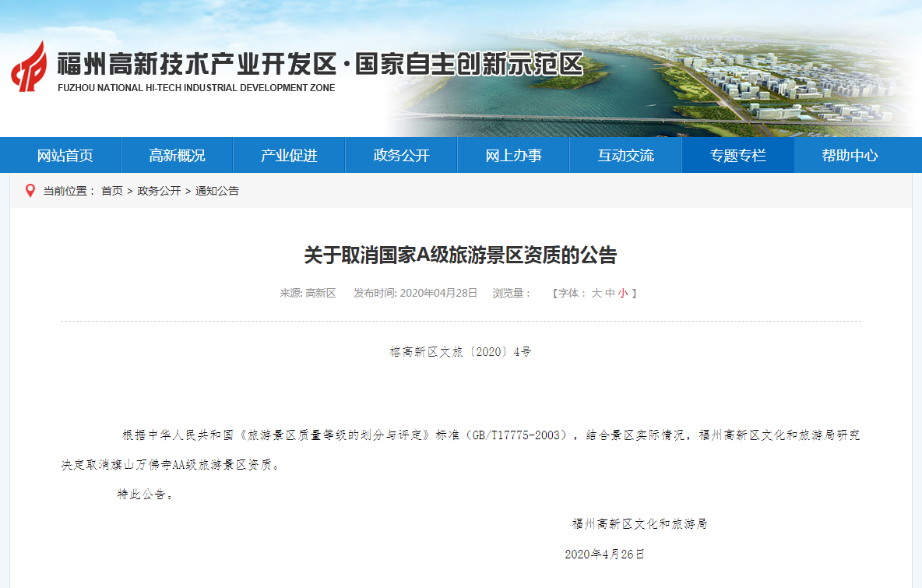Open the 高新概况 navigation menu
922x588 pixels.
[178, 155]
